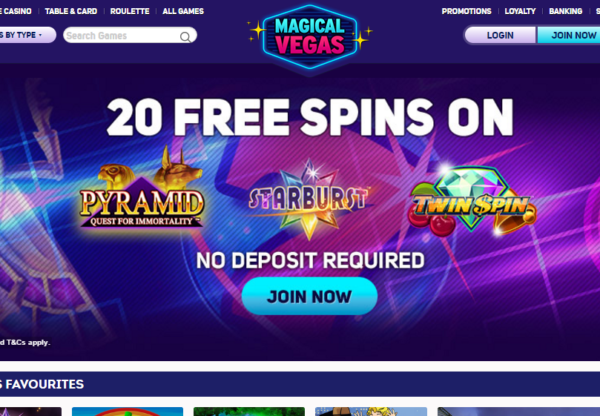Open the Casino menu item
Screen dimensions: 600x416
coord(16,11)
